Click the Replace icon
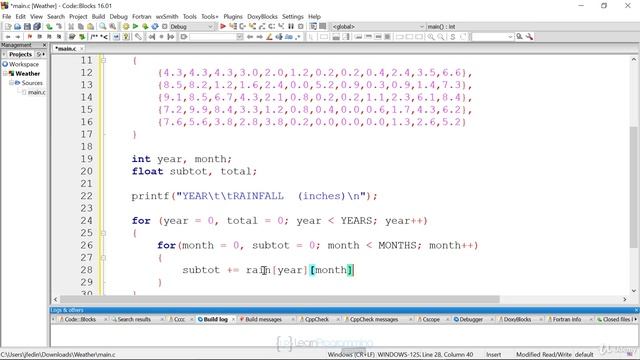This screenshot has height=360, width=640. click(112, 27)
